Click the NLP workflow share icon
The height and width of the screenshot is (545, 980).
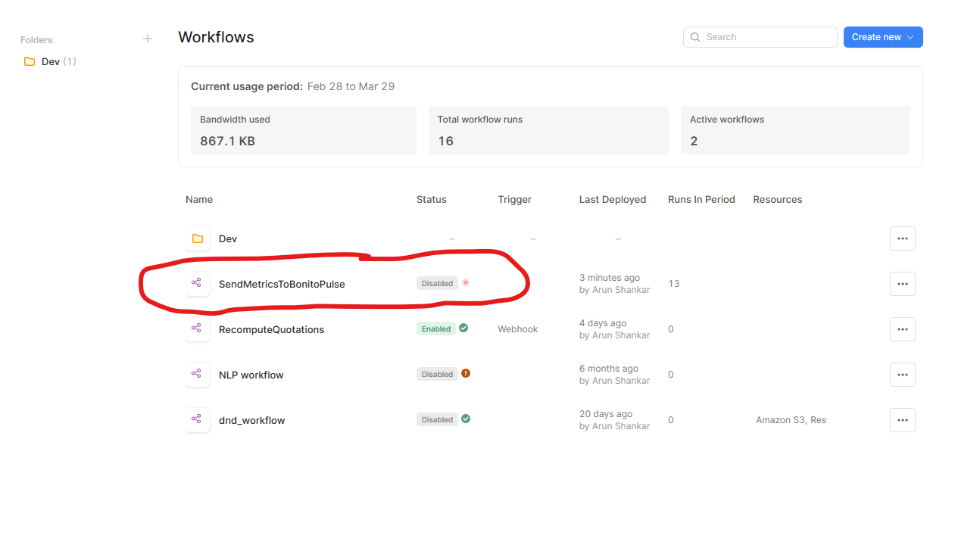197,374
